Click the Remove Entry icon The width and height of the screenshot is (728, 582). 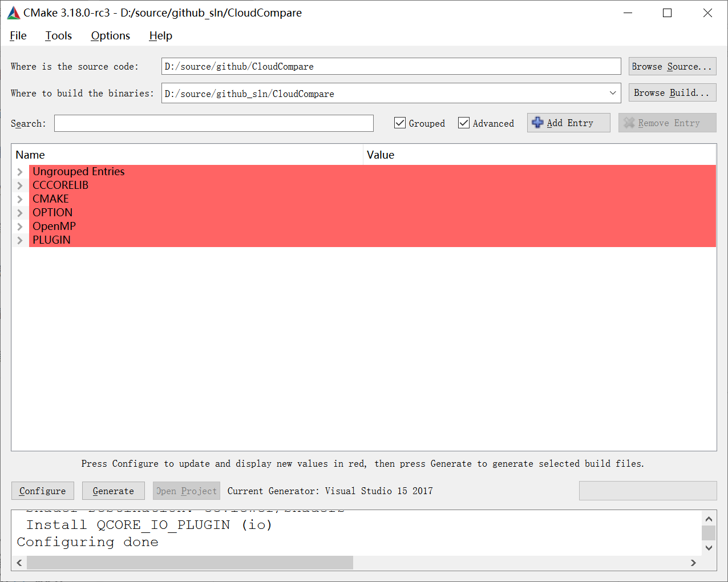click(x=630, y=122)
